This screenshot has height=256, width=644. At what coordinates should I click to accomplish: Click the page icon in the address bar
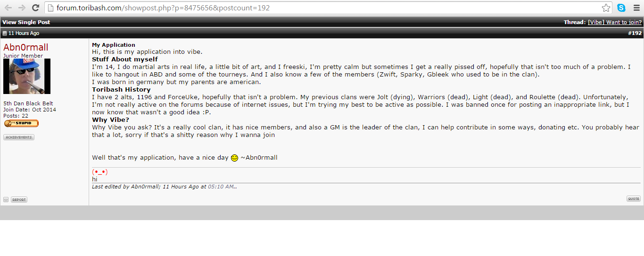[50, 8]
